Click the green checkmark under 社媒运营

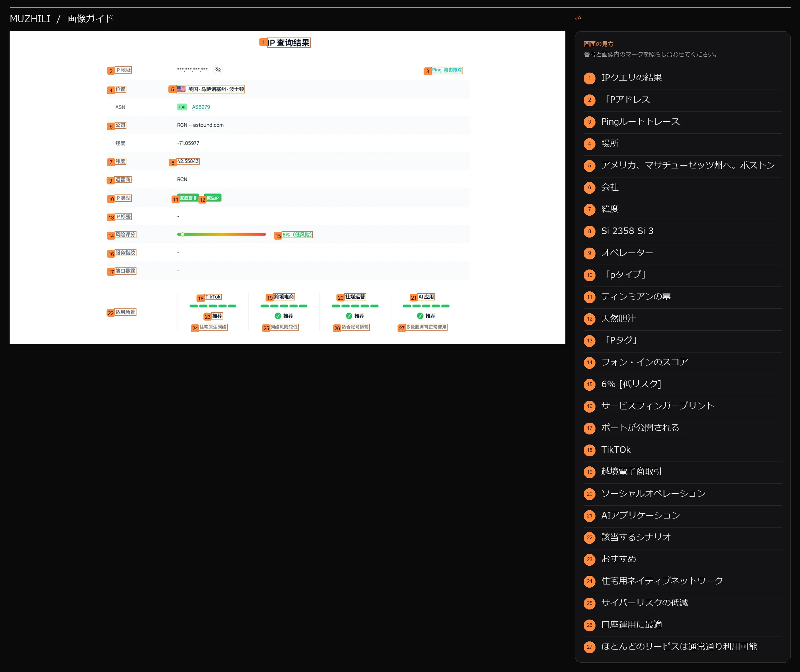coord(349,316)
